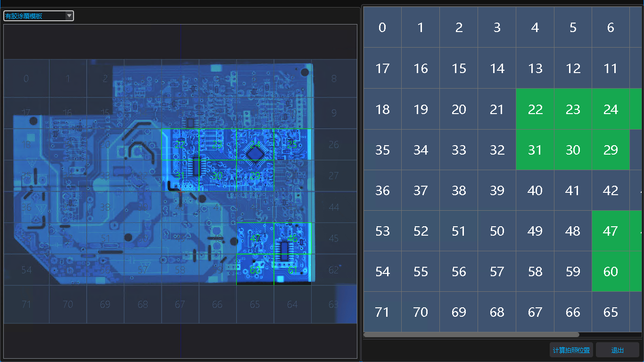
Task: Toggle green cell 24 in number grid
Action: (611, 109)
